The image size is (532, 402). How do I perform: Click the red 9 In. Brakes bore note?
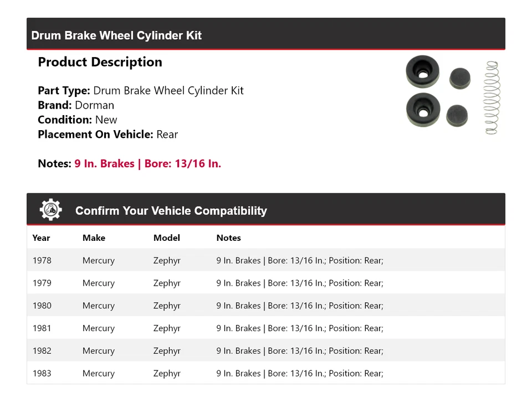[147, 164]
